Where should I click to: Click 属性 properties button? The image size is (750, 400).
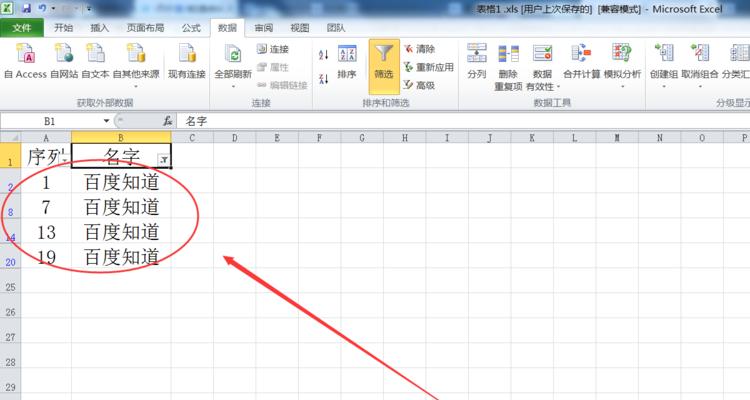(273, 67)
